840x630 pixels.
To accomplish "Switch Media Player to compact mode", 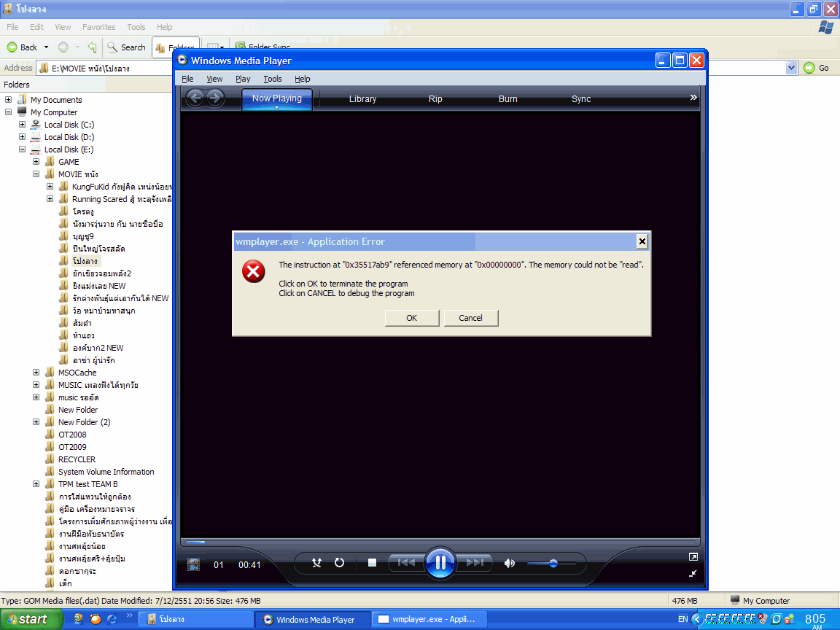I will pyautogui.click(x=693, y=573).
